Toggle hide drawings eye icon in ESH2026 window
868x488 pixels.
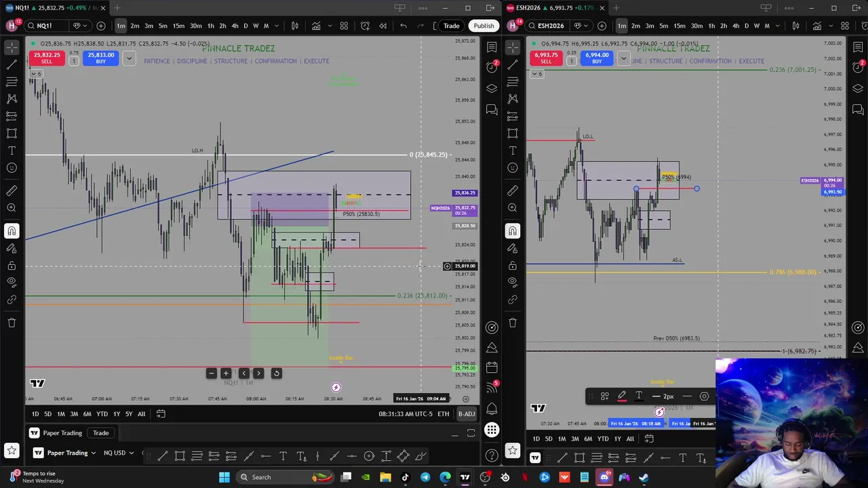point(513,282)
